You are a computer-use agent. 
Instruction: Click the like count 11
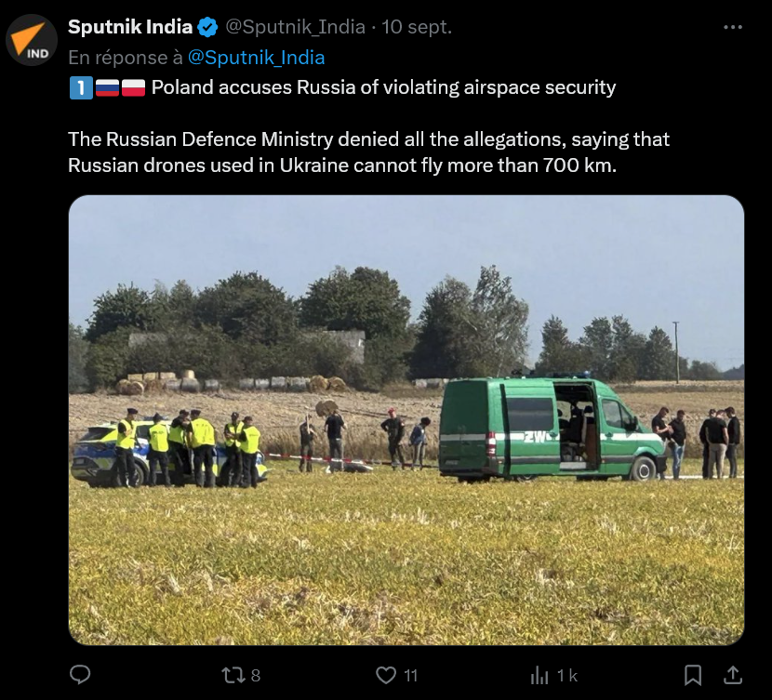coord(410,676)
